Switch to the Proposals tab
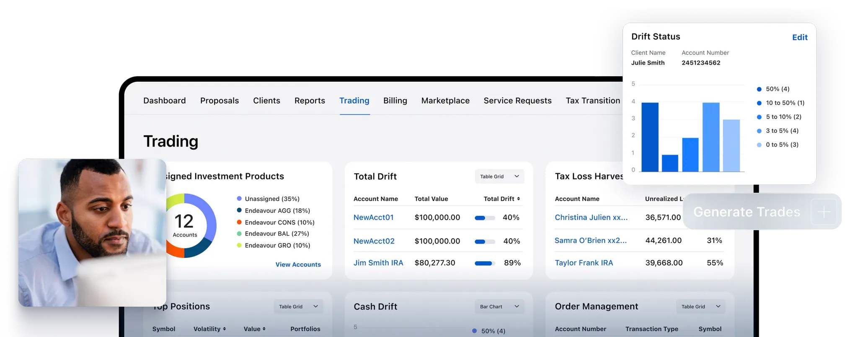 220,101
